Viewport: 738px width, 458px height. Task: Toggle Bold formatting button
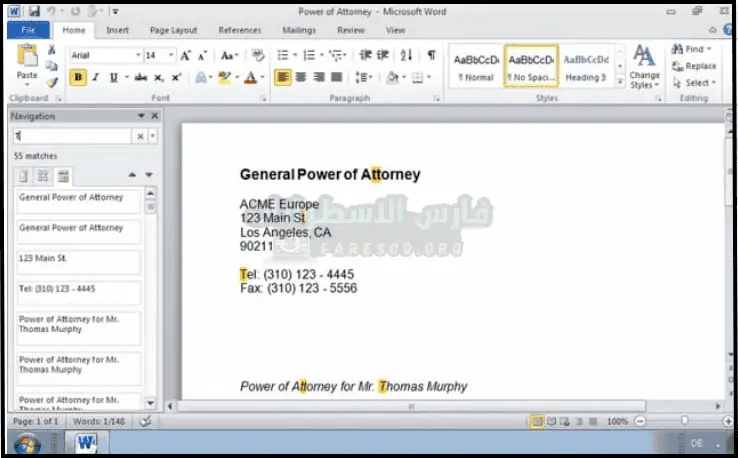click(78, 77)
